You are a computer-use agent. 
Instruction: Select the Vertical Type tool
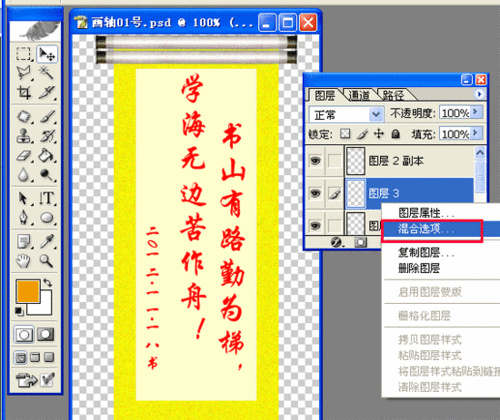[x=47, y=198]
